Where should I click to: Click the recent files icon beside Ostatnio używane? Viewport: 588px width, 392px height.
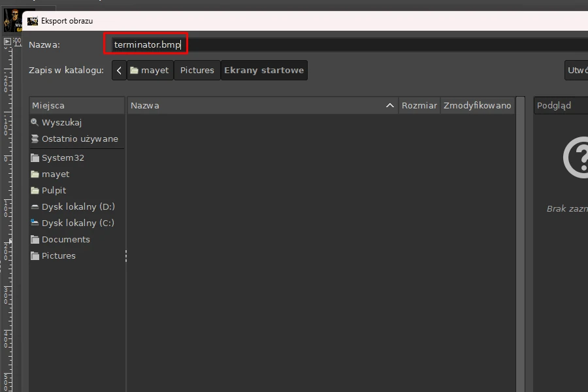pyautogui.click(x=35, y=139)
